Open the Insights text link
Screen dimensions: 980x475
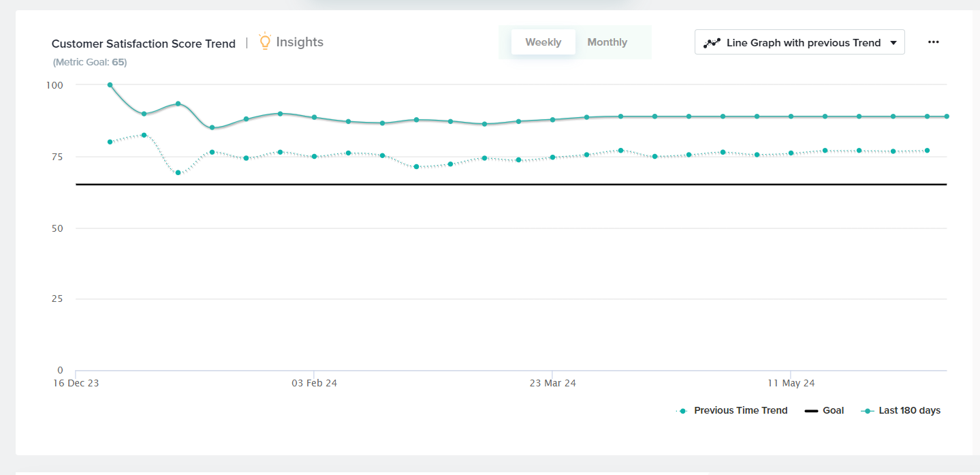pos(300,42)
